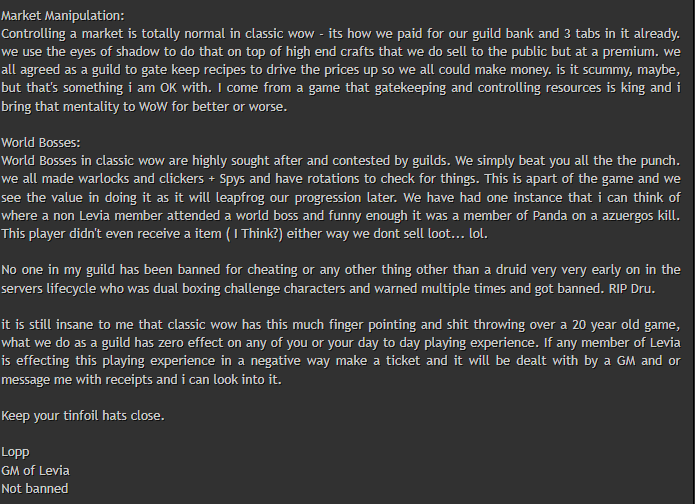Image resolution: width=695 pixels, height=504 pixels.
Task: Click the "GM of Levia" signature line
Action: click(x=35, y=470)
